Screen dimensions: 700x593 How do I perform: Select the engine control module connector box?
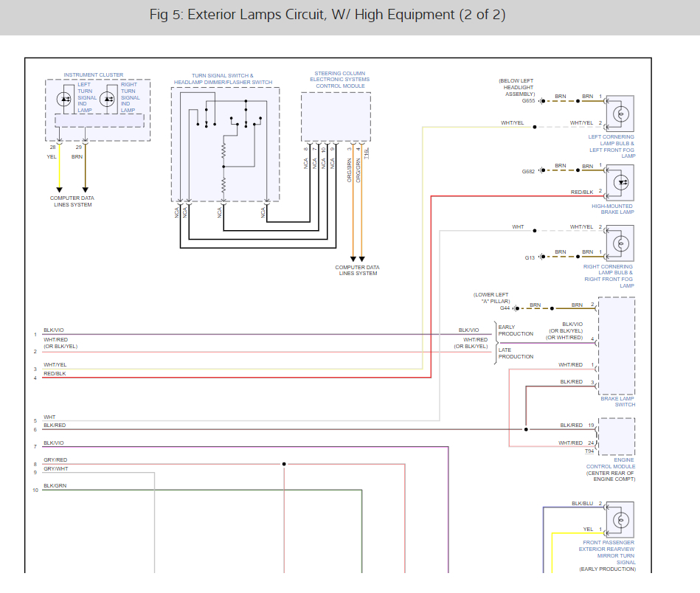point(617,437)
